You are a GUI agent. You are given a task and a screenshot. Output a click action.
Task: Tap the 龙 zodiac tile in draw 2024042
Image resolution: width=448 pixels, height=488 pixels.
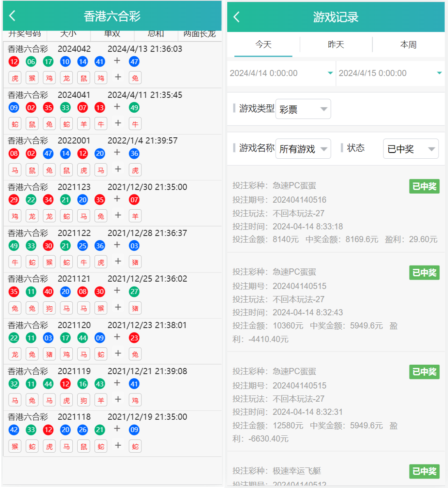click(x=67, y=78)
